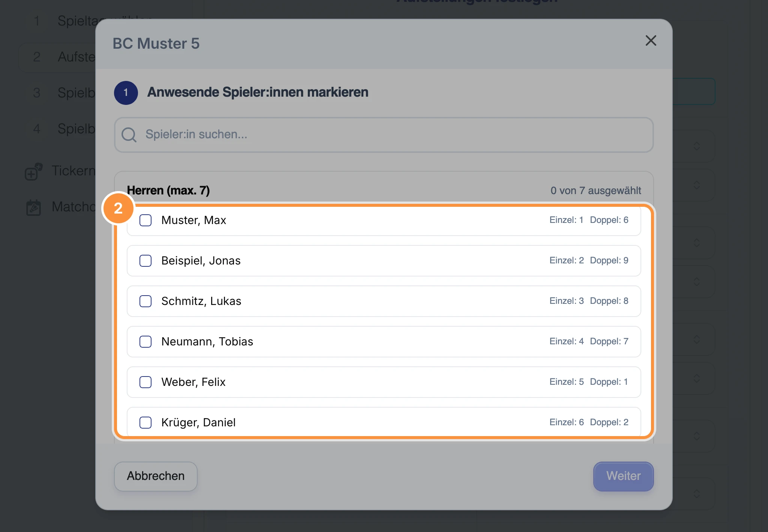Click Einzel: 1 in Muster, Max row
The image size is (768, 532).
point(566,220)
